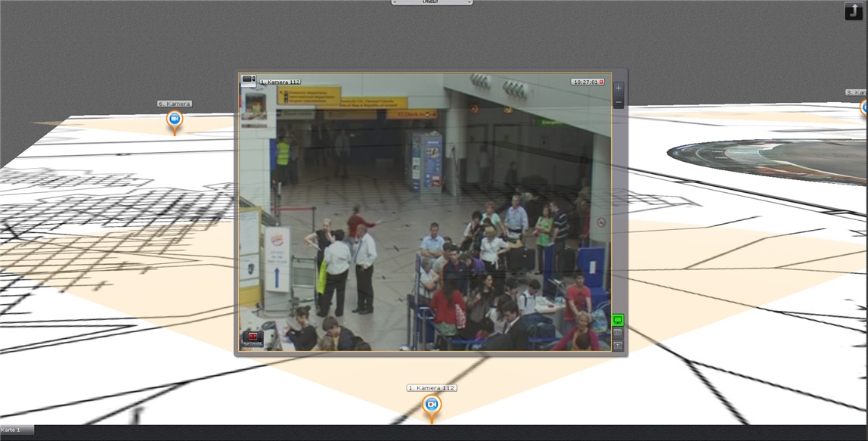Click the '1. Kamera 112' label above map pin
The width and height of the screenshot is (868, 441).
432,388
